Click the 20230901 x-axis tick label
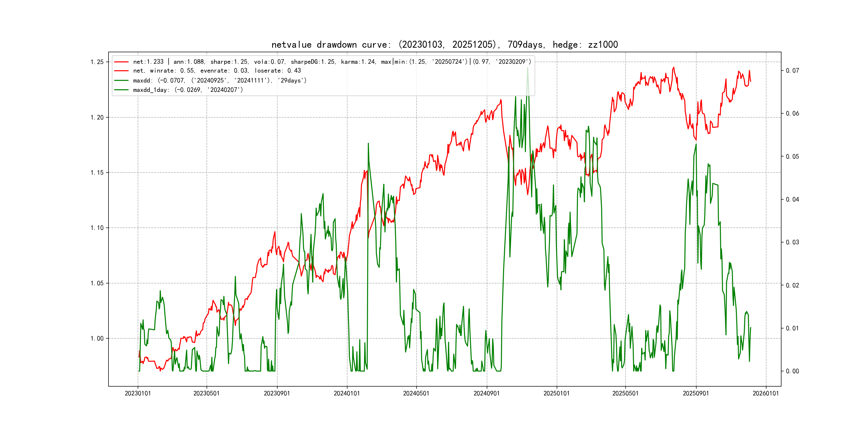The image size is (868, 434). 277,393
